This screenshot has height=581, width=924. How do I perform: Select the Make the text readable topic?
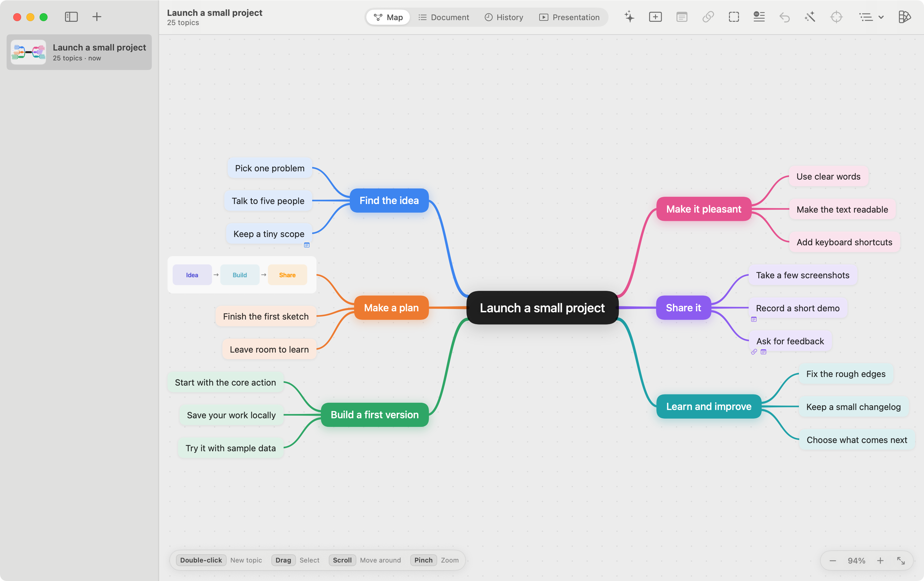click(x=842, y=209)
